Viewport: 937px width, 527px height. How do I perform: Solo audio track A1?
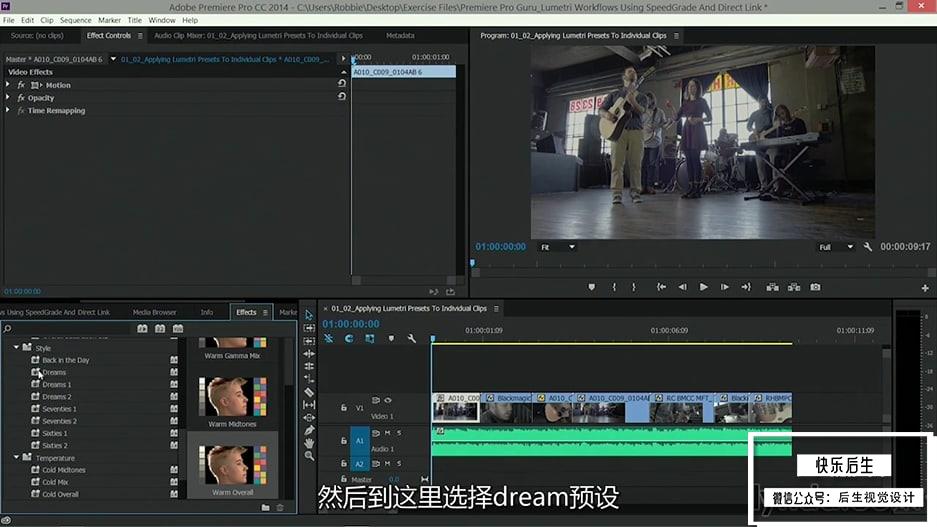click(x=399, y=433)
